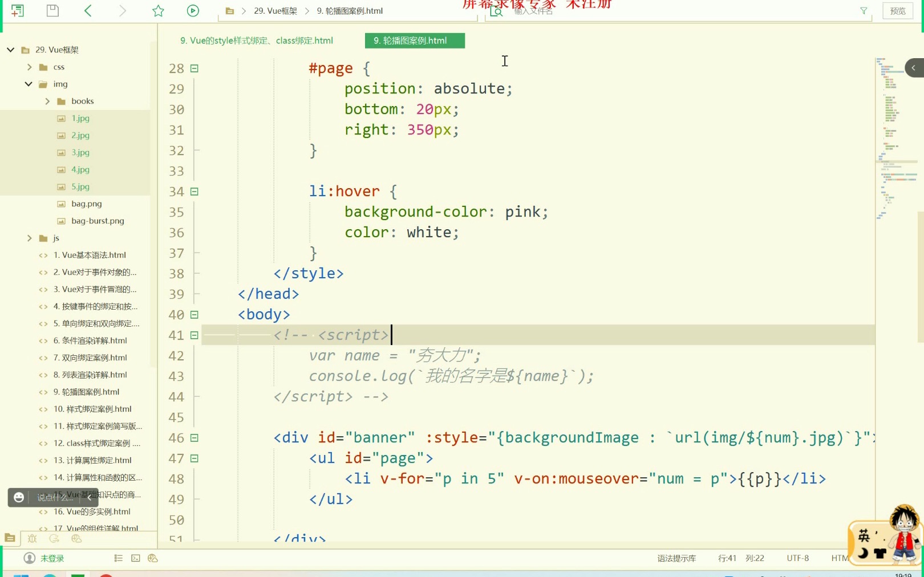The width and height of the screenshot is (924, 577).
Task: Open the 预览 preview button
Action: pyautogui.click(x=898, y=11)
